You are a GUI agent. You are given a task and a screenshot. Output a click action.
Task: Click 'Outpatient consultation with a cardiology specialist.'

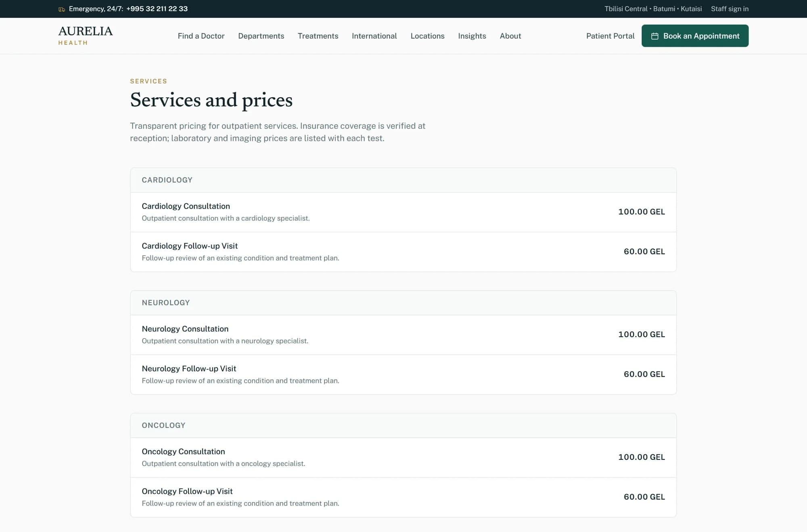pos(226,218)
